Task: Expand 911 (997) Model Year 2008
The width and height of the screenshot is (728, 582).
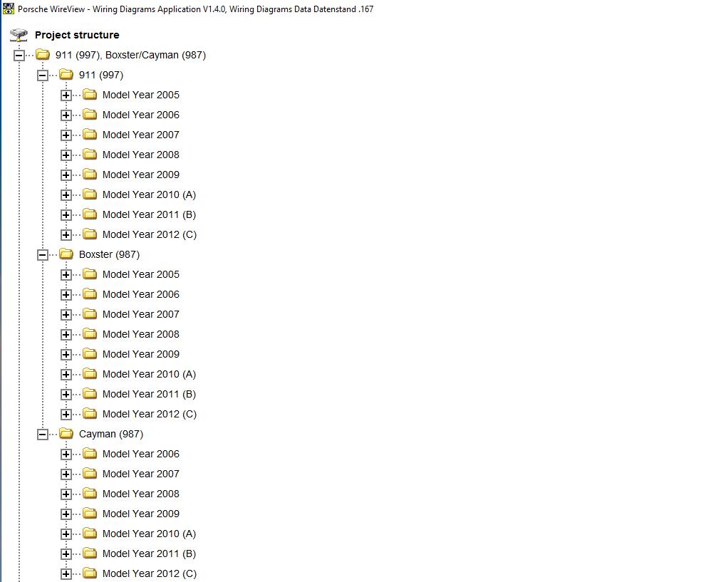Action: 66,155
